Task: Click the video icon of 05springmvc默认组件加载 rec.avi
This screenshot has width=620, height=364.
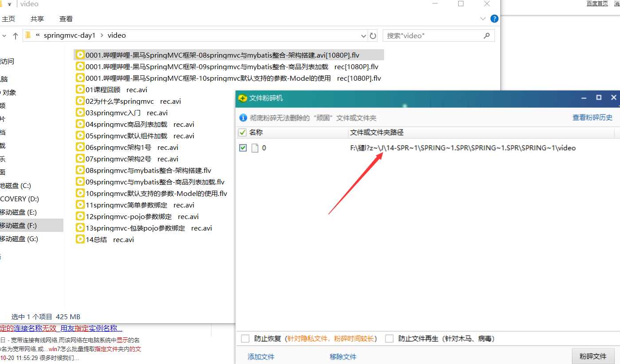Action: coord(80,136)
